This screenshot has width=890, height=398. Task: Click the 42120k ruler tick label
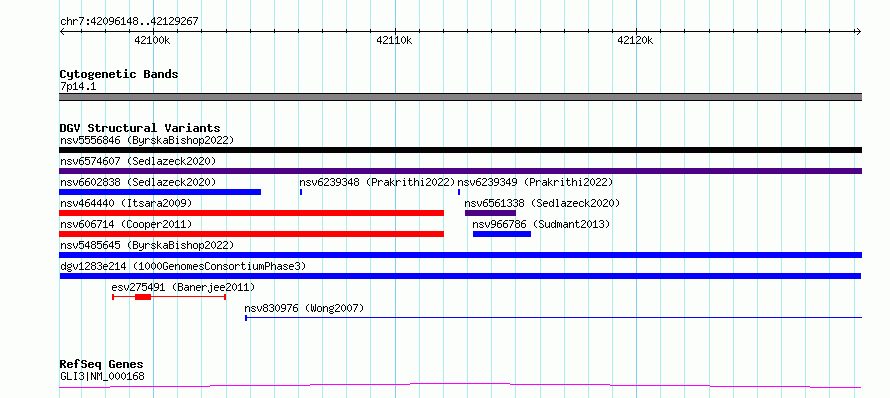[x=636, y=40]
